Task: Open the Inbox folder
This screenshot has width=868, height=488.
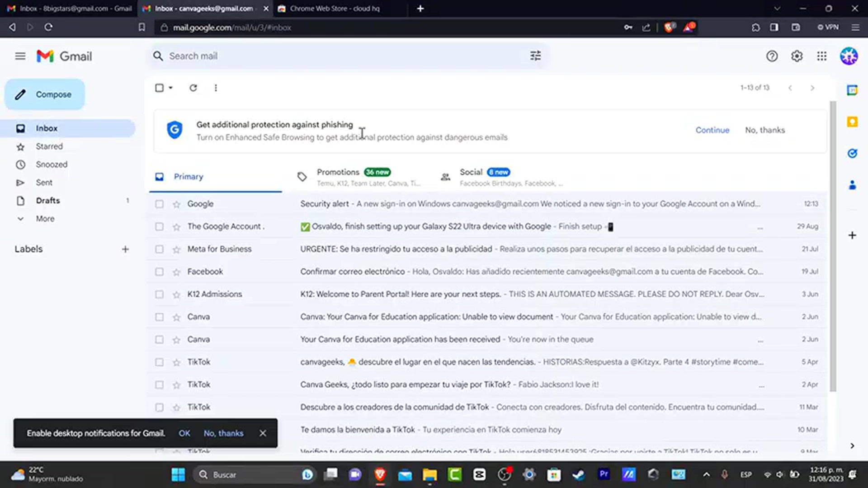Action: (x=68, y=128)
